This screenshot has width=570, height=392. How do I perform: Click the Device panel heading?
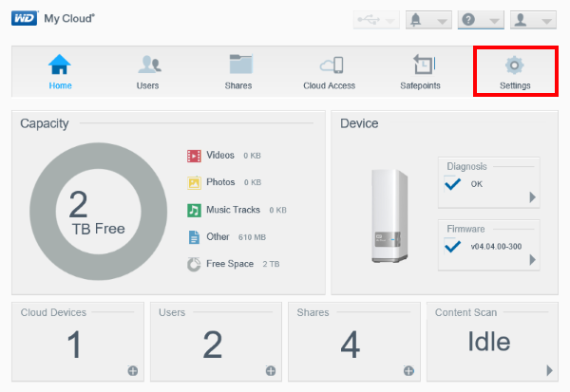pos(359,123)
